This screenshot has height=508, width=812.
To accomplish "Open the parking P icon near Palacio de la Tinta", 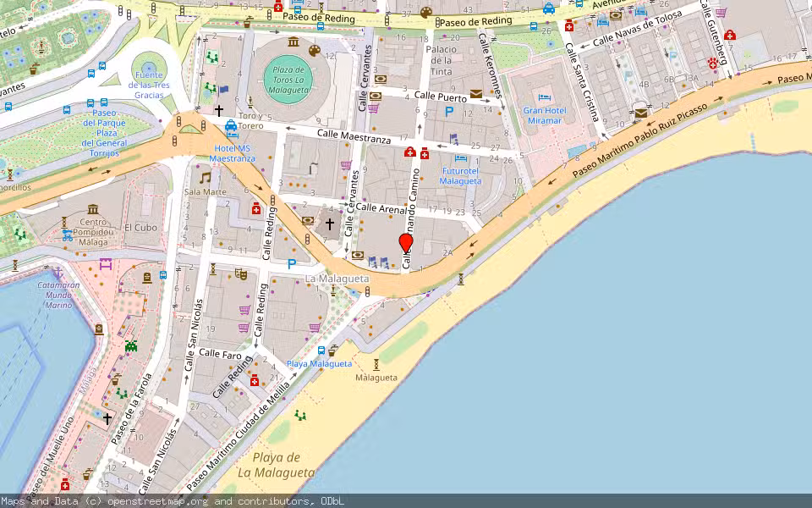I will point(450,111).
